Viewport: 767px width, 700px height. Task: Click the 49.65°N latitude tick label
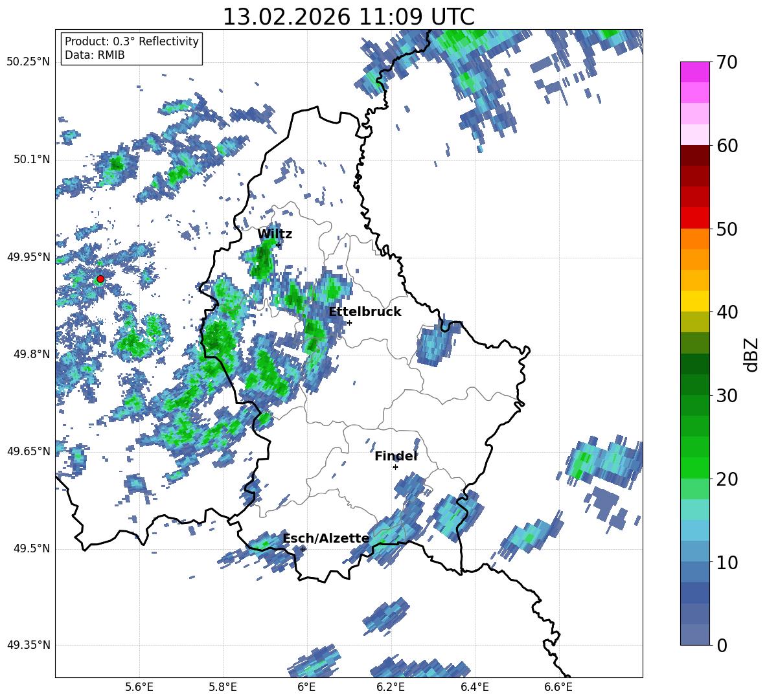[29, 451]
